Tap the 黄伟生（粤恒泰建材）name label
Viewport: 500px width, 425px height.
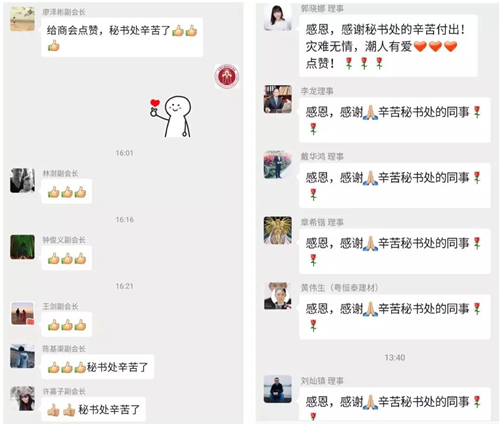coord(339,288)
